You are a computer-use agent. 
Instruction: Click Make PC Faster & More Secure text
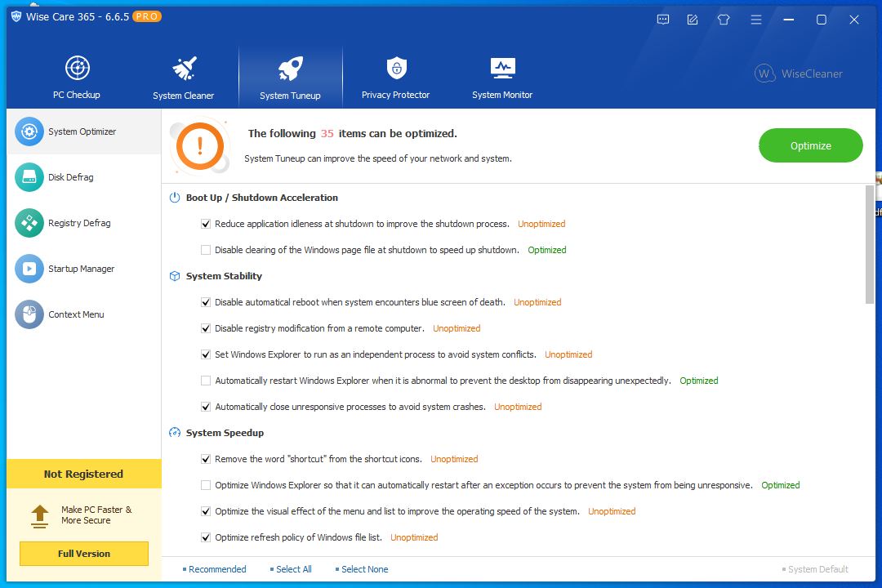point(96,514)
